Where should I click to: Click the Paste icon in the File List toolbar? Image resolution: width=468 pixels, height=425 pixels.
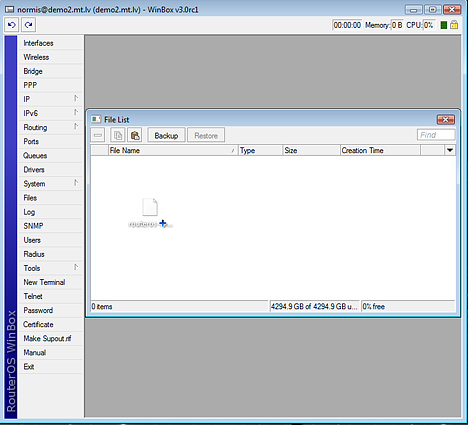coord(135,135)
